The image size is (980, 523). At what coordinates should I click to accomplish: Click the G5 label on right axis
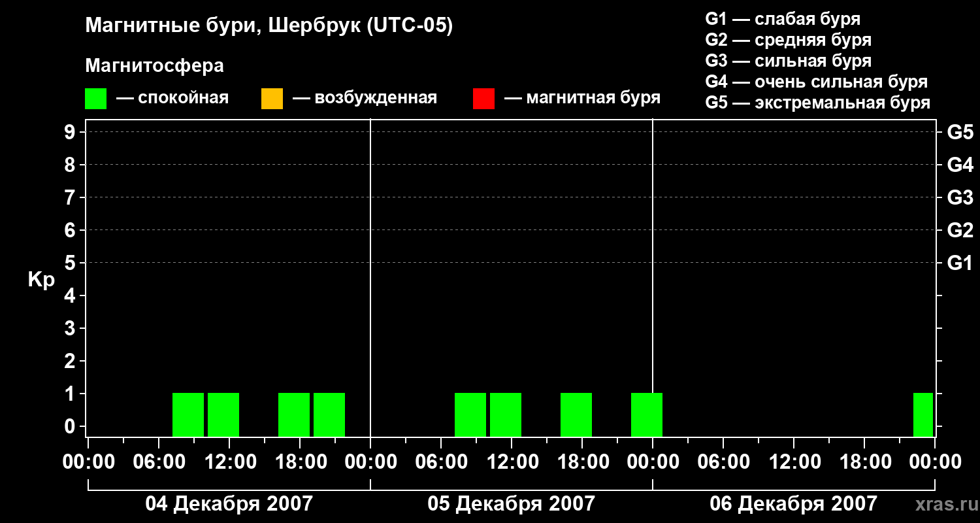[x=960, y=132]
